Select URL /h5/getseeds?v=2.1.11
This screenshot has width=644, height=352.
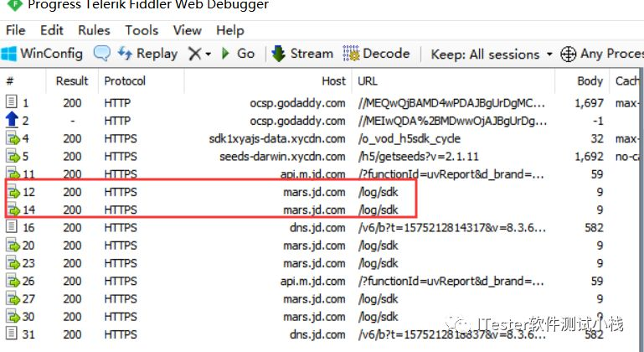click(x=418, y=157)
